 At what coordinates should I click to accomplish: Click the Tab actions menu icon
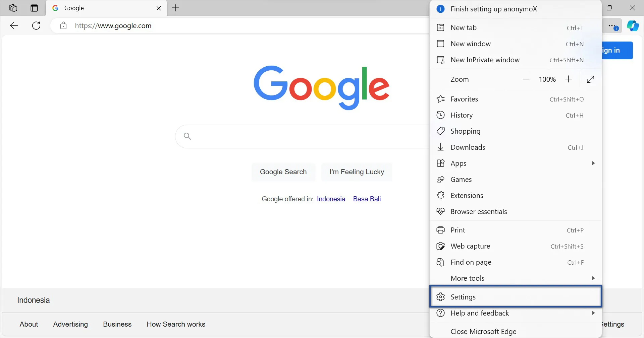coord(34,8)
